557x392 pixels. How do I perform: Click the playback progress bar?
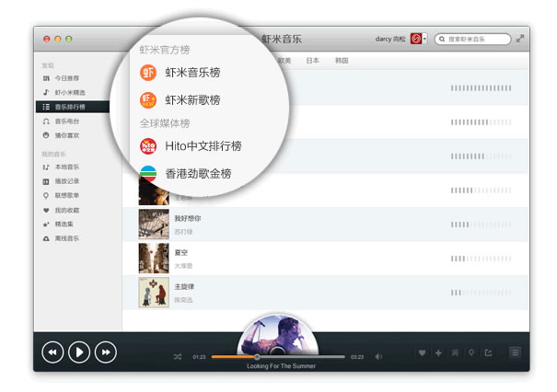coord(278,357)
